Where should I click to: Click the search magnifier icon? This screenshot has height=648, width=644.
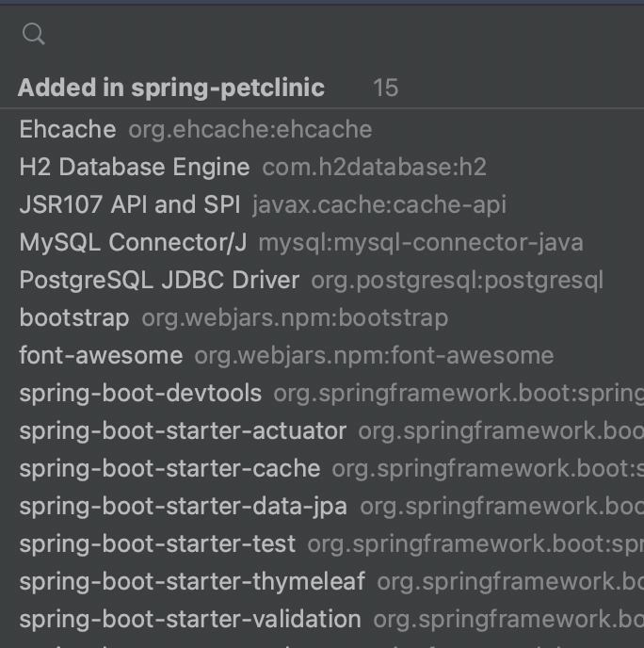tap(34, 35)
